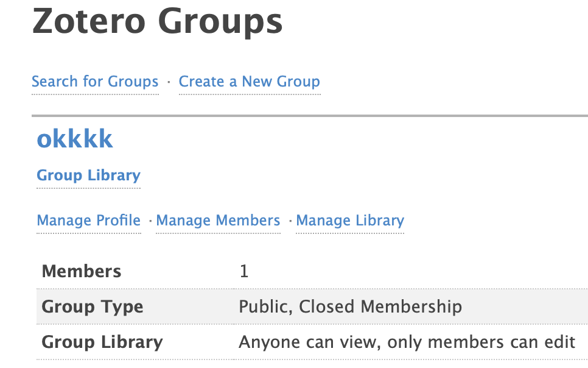Click the Create a New Group link
The width and height of the screenshot is (588, 368).
[249, 82]
